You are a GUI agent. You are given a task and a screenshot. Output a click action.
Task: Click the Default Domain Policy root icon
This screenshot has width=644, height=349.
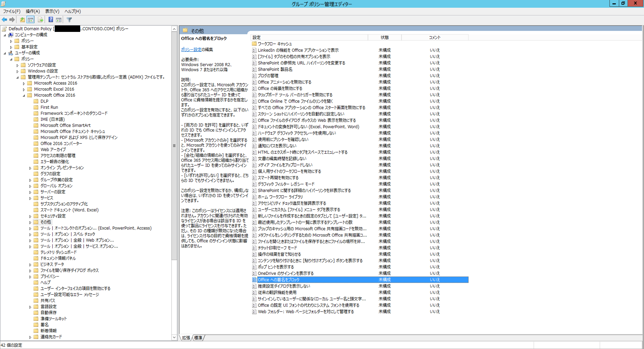5,29
